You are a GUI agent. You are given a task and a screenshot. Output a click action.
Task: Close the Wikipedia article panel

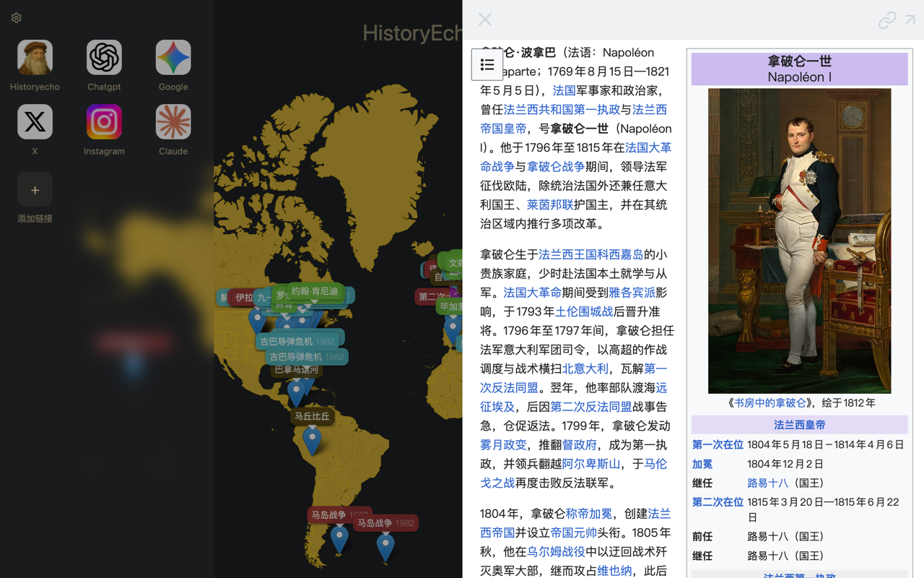point(485,20)
